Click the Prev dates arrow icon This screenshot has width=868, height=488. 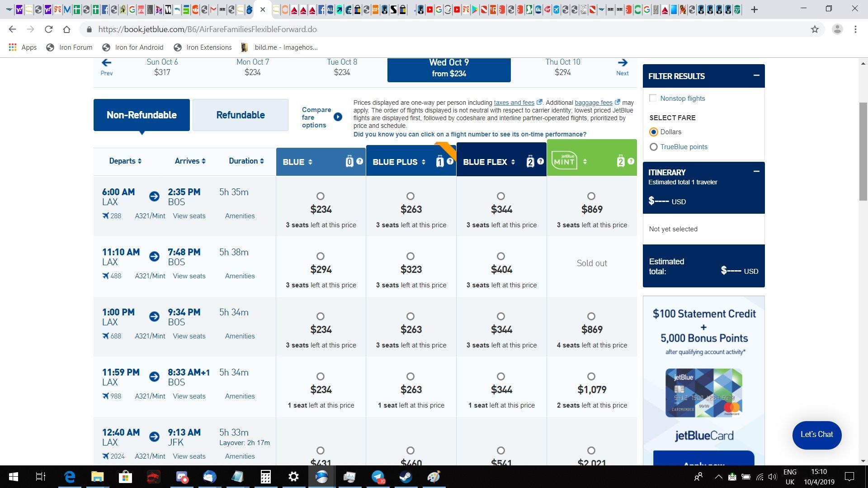click(x=106, y=63)
